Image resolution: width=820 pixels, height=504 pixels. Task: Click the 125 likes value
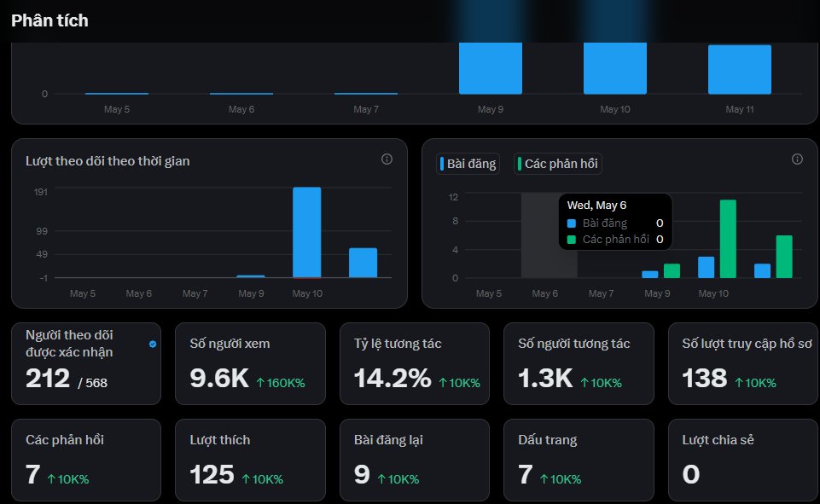pyautogui.click(x=212, y=475)
